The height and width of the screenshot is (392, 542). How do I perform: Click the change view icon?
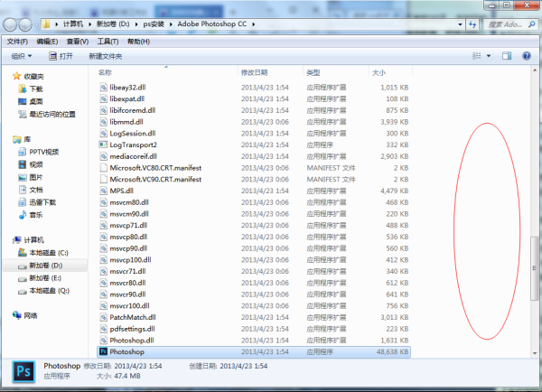tap(477, 56)
